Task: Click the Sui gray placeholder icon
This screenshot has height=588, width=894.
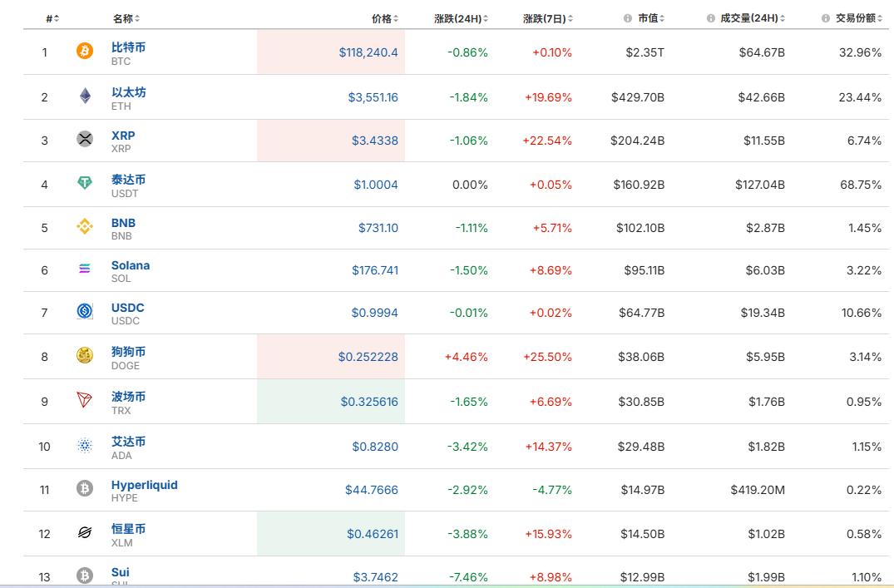Action: pyautogui.click(x=84, y=576)
